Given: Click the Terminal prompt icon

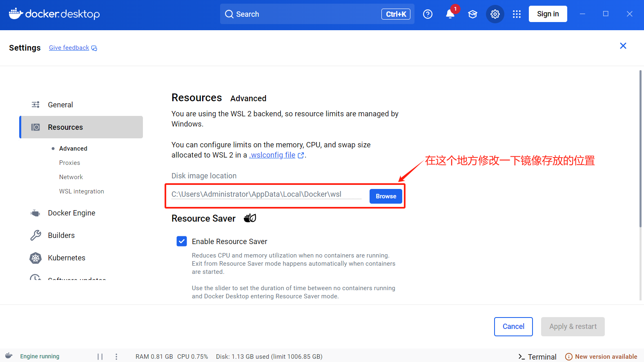Looking at the screenshot, I should coord(521,357).
